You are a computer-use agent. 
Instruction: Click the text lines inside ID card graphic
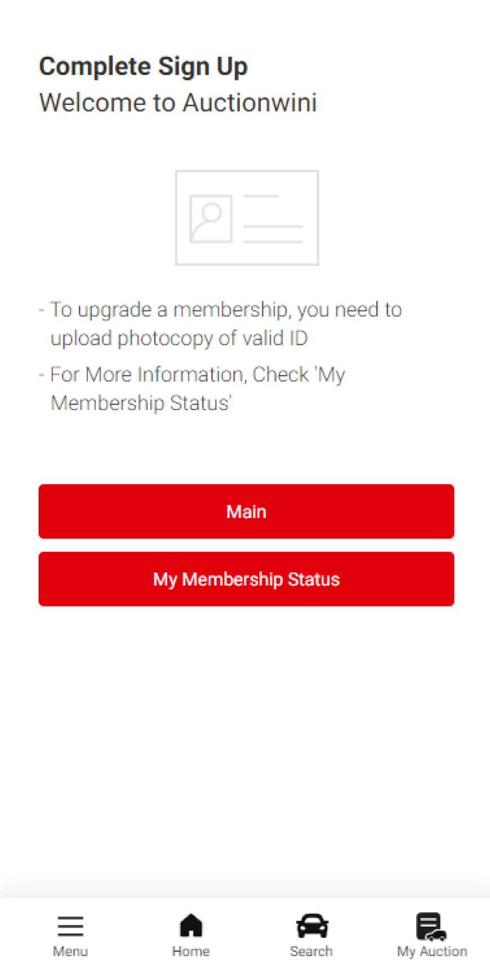(273, 220)
